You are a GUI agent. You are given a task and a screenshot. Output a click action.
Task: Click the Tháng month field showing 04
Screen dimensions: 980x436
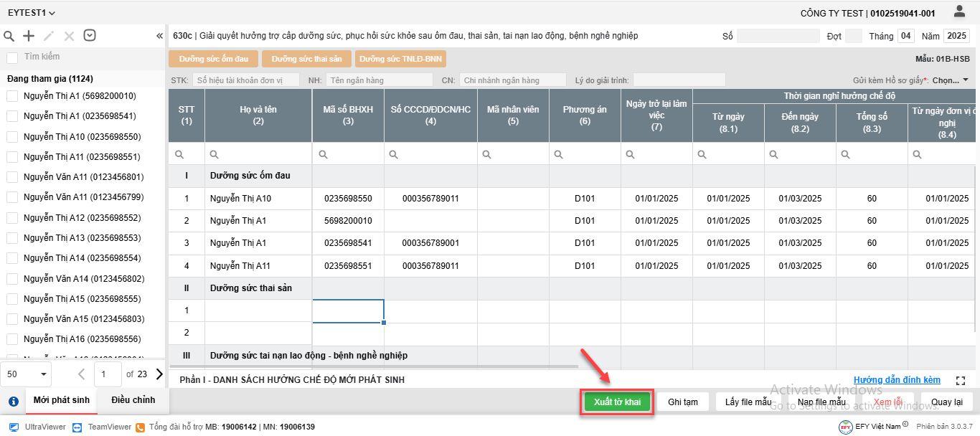tap(906, 36)
